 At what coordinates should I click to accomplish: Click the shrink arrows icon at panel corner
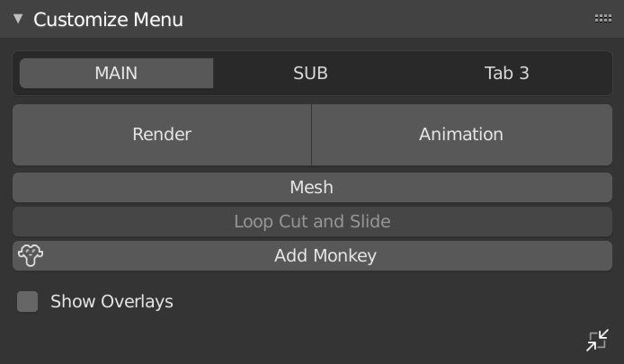coord(598,341)
